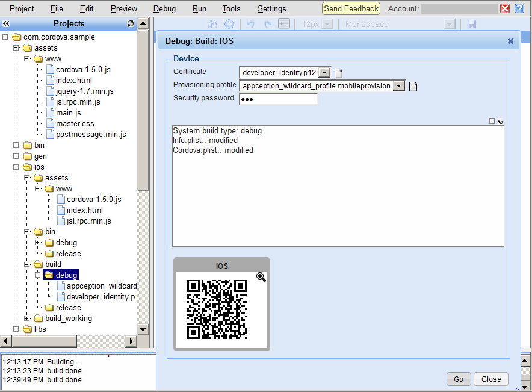Open the File menu
Screen dimensions: 532x392
coord(57,9)
